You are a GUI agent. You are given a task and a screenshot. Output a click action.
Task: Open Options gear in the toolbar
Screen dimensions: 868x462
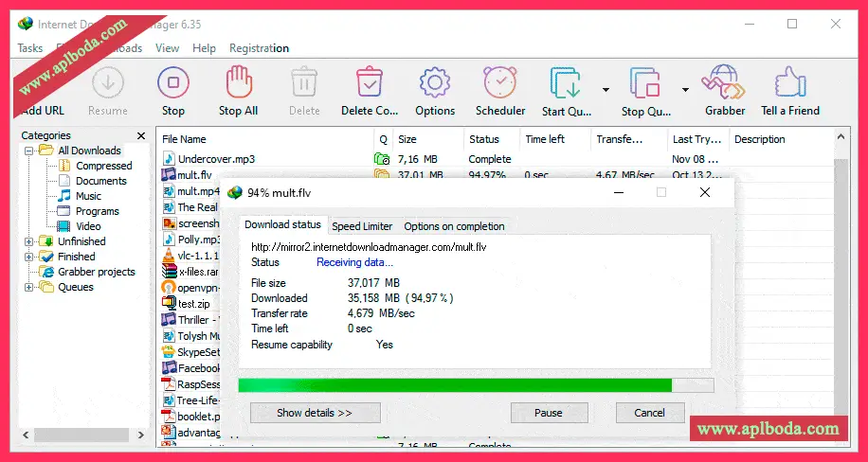pos(434,84)
